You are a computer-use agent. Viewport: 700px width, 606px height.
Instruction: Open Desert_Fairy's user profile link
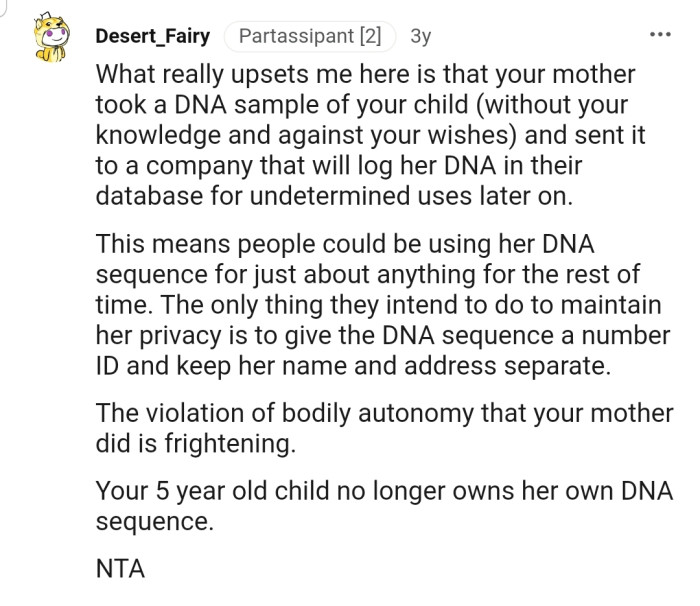(153, 37)
